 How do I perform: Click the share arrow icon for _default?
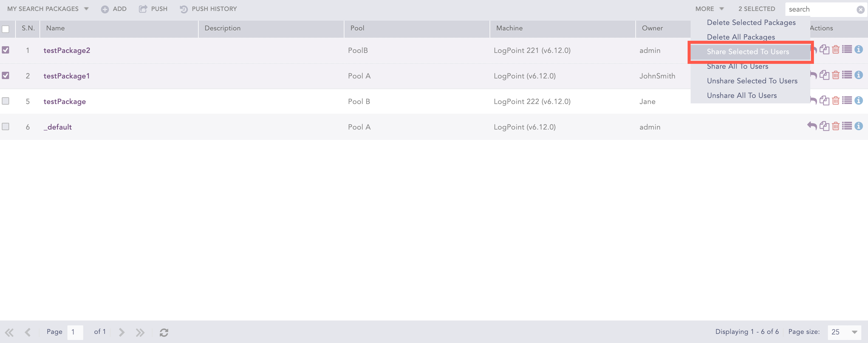tap(812, 126)
